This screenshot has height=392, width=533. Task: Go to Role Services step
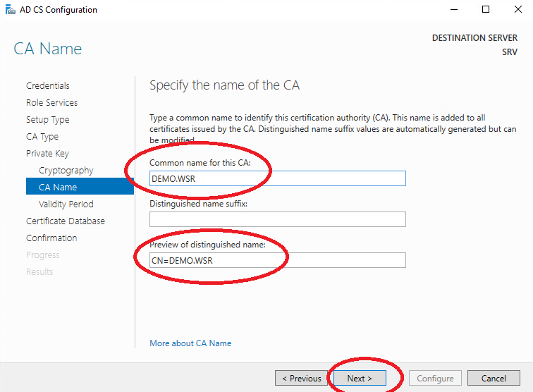pyautogui.click(x=51, y=103)
